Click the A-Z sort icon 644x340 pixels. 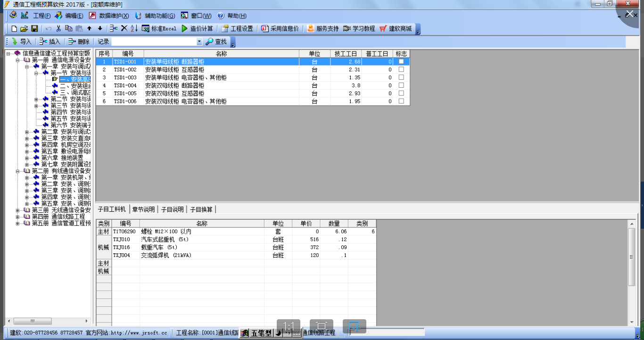point(134,29)
